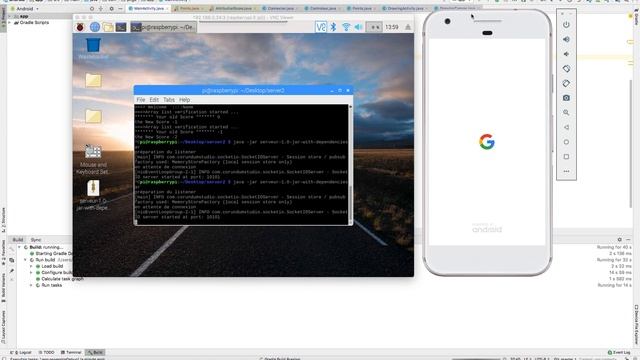The height and width of the screenshot is (360, 640).
Task: Click 'Calculate task graph' in the build tree
Action: (x=62, y=279)
